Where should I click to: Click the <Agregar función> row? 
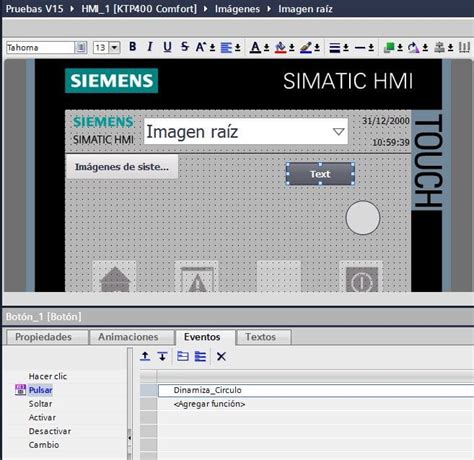pos(315,404)
